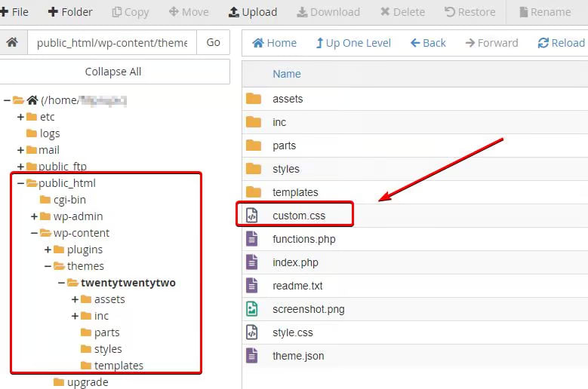Viewport: 588px width, 389px height.
Task: Click the Delete toolbar button
Action: click(402, 12)
